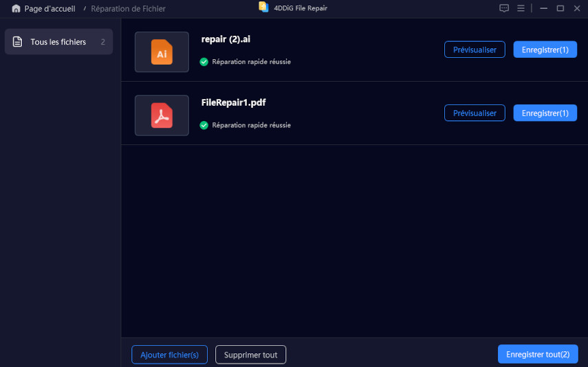Click the home icon beside Page d'accueil
The width and height of the screenshot is (588, 367).
pos(16,9)
